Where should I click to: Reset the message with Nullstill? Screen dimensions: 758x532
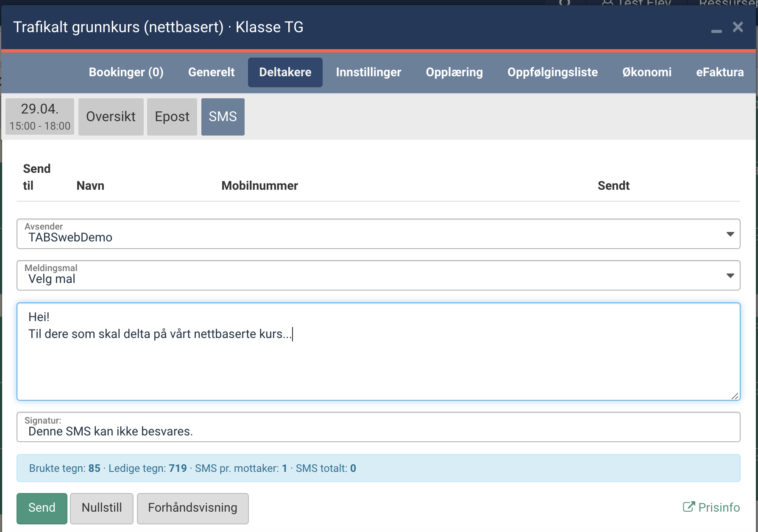point(102,508)
